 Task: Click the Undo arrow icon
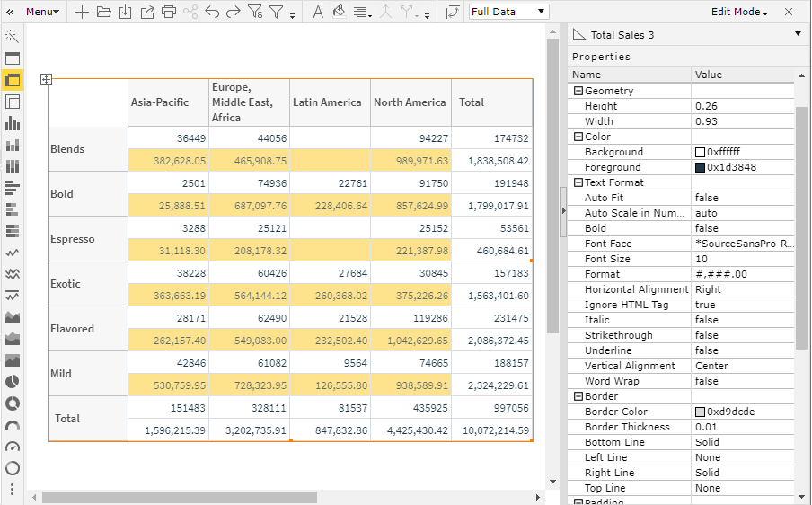pyautogui.click(x=212, y=12)
